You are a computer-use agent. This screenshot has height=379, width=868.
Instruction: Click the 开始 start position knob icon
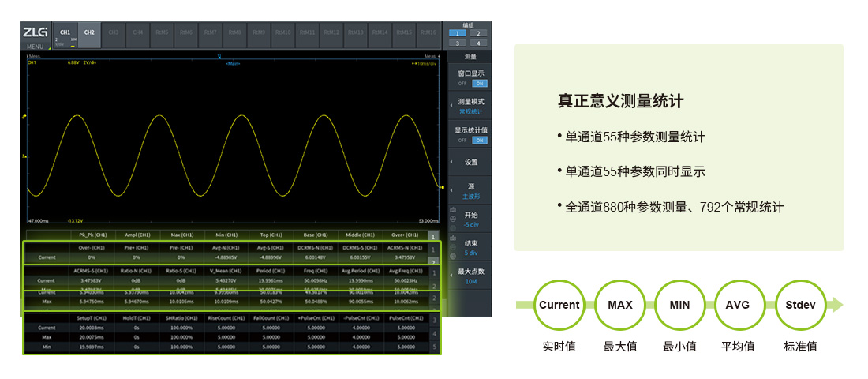[453, 219]
